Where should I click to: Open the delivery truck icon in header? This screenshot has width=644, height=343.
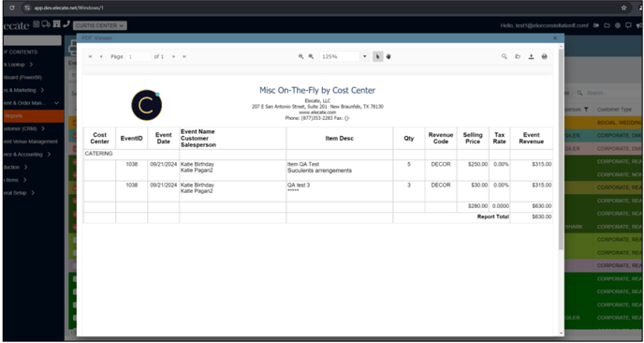pos(46,24)
